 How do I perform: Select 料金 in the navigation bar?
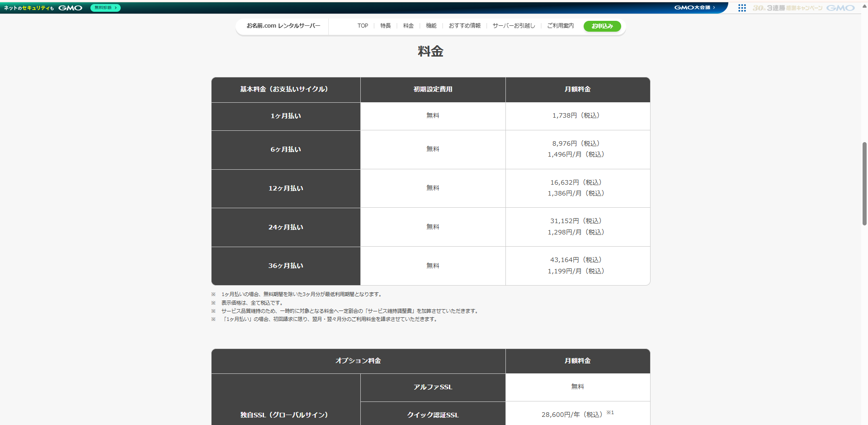(408, 26)
